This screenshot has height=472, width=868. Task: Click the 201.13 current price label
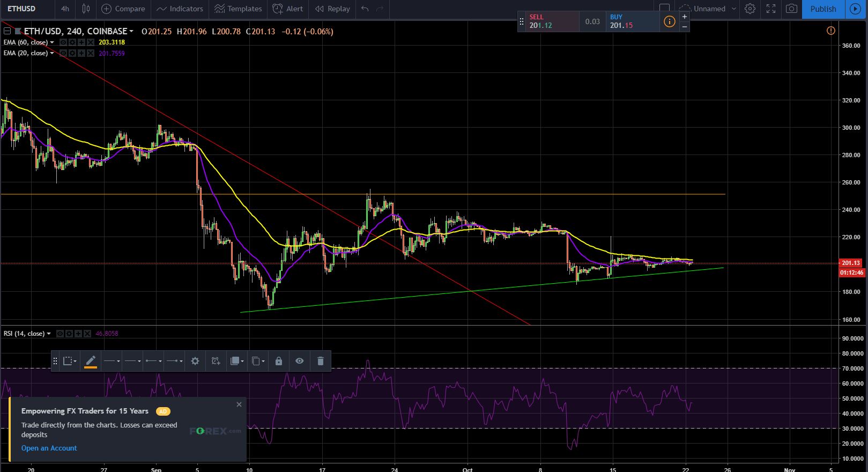[x=851, y=263]
